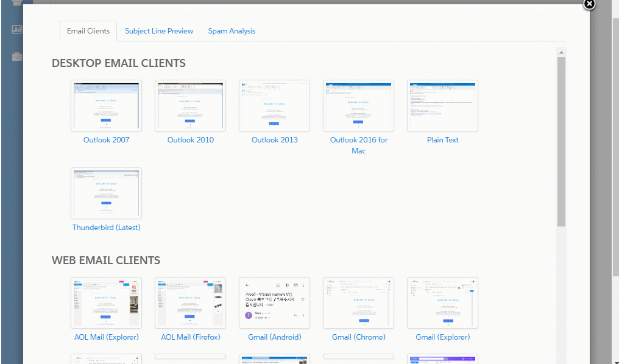Switch to the Spam Analysis tab
The image size is (619, 364).
232,31
